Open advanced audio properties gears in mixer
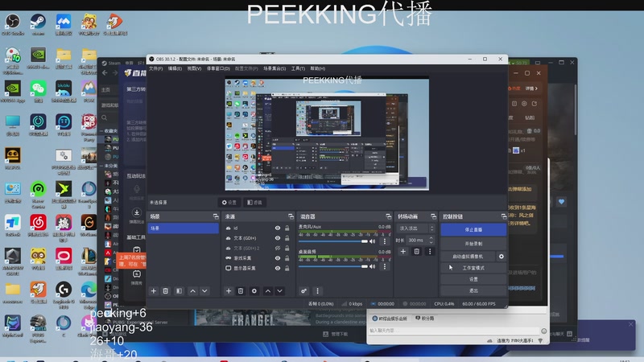 [304, 291]
